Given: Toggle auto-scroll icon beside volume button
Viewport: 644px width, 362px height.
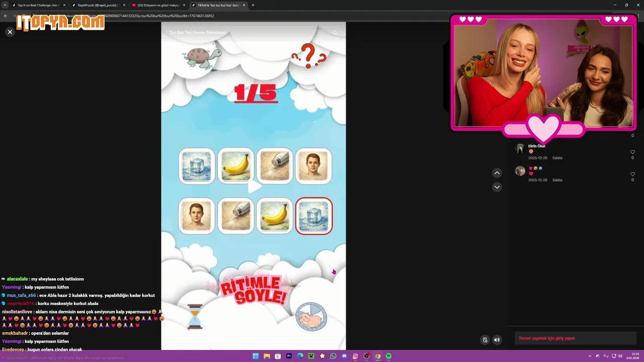Looking at the screenshot, I should (485, 340).
